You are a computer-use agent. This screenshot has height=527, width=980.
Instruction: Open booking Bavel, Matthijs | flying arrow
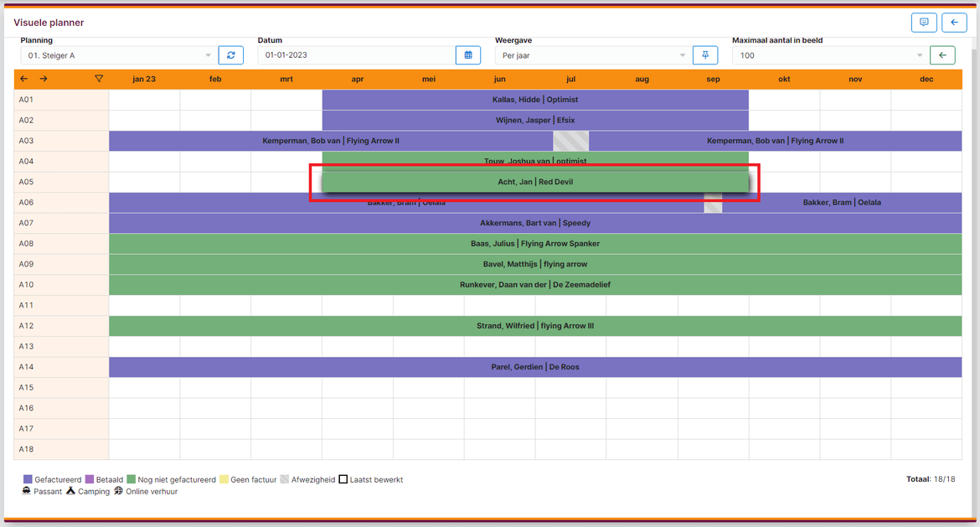[x=535, y=265]
